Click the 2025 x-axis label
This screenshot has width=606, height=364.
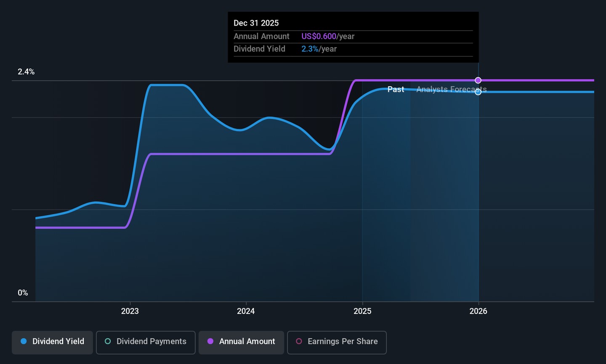362,311
